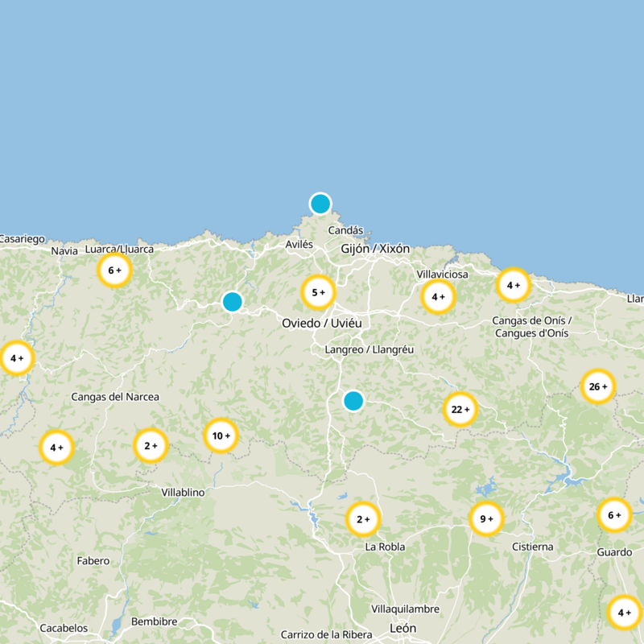This screenshot has height=644, width=644.
Task: Click the 4+ cluster near Cangas de Onís
Action: tap(515, 283)
